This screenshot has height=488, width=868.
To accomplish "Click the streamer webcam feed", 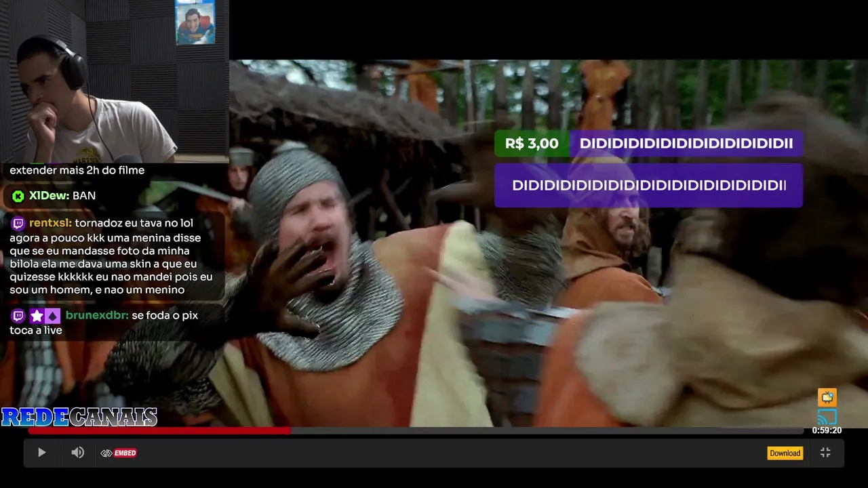I will pos(115,81).
